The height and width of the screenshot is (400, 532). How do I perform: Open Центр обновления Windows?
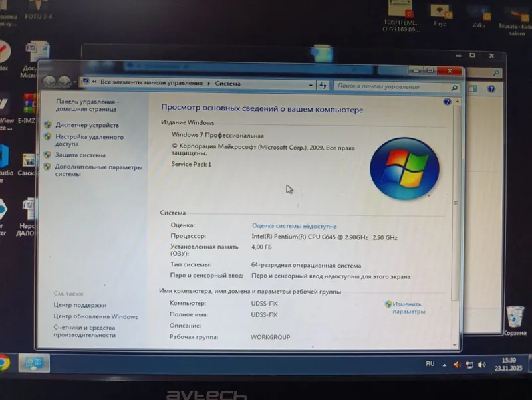pyautogui.click(x=96, y=316)
